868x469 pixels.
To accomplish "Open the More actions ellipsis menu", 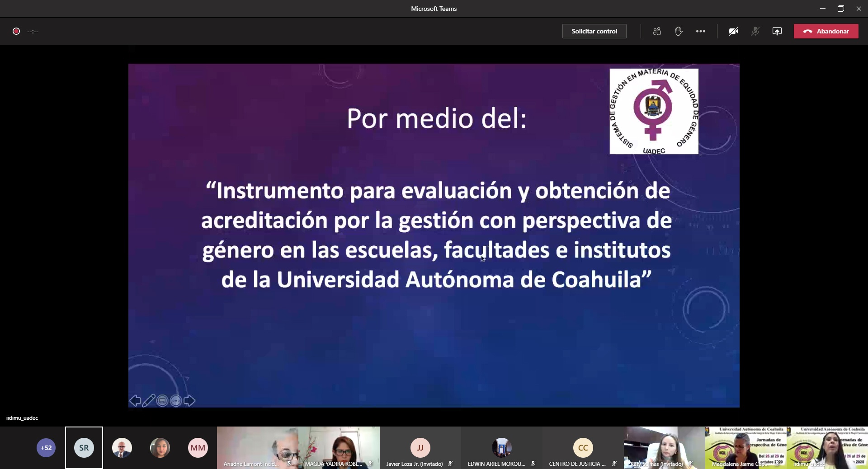I will pos(700,31).
